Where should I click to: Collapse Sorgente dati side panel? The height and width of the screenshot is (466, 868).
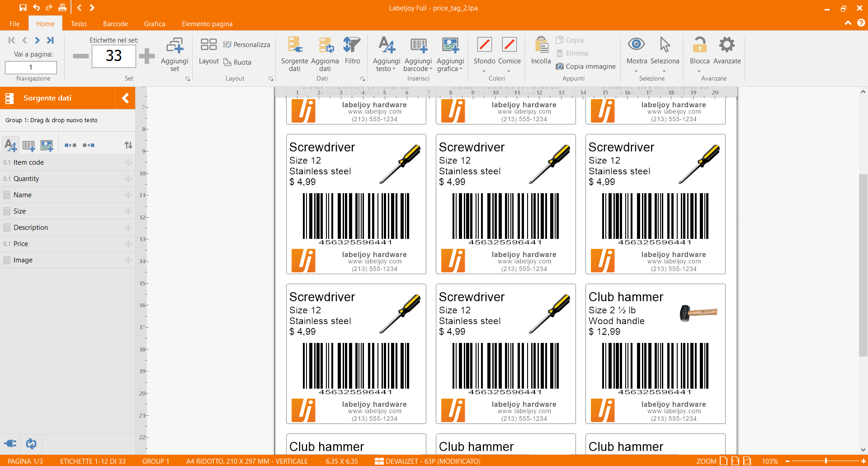(x=125, y=98)
